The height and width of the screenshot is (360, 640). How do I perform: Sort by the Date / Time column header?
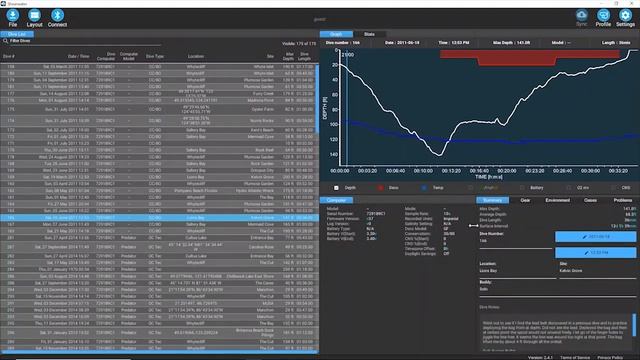pos(78,56)
